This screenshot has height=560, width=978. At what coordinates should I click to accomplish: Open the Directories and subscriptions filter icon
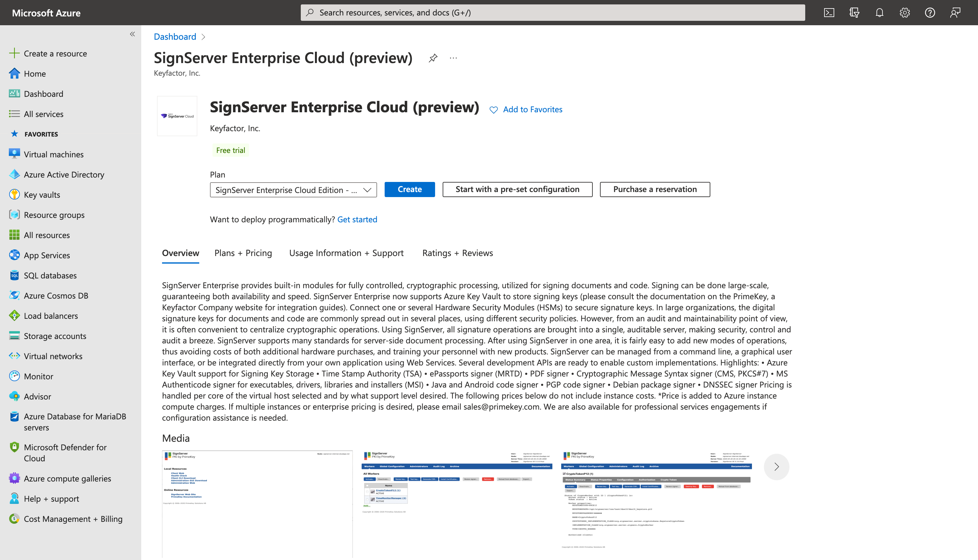854,13
